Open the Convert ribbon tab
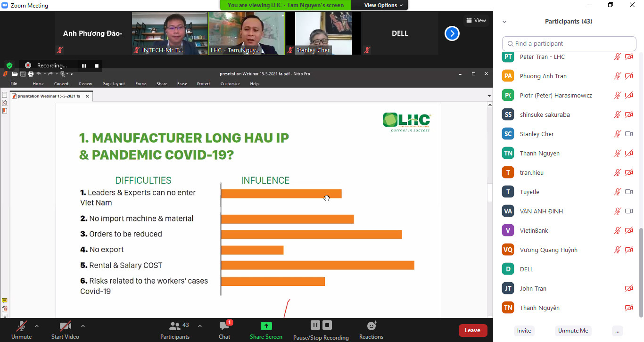The width and height of the screenshot is (644, 342). pos(61,84)
